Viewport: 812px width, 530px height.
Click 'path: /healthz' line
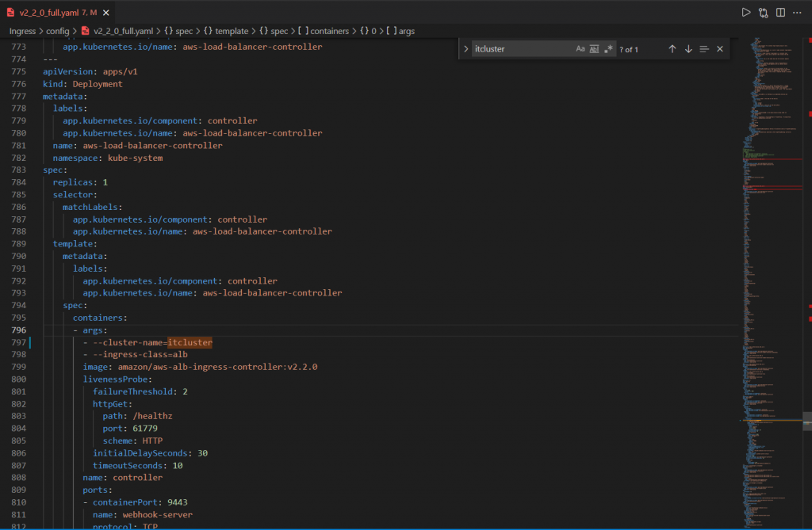coord(137,416)
